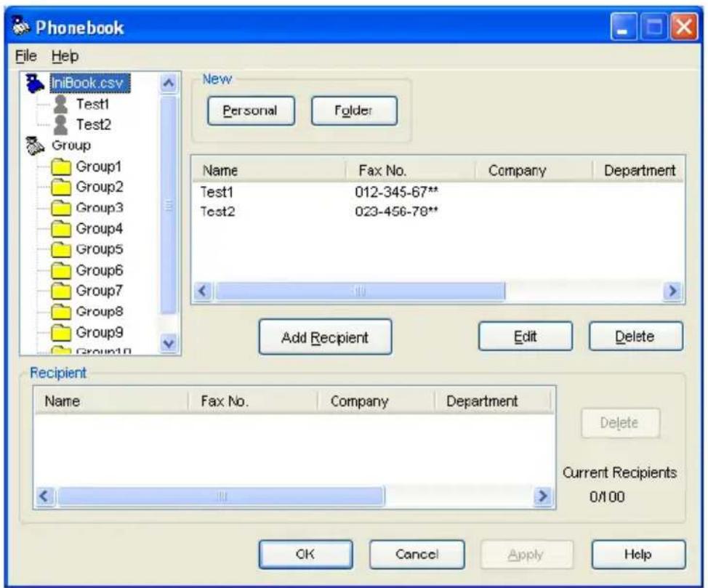The image size is (708, 588).
Task: Click the fax number 023-456-78**
Action: pyautogui.click(x=396, y=212)
